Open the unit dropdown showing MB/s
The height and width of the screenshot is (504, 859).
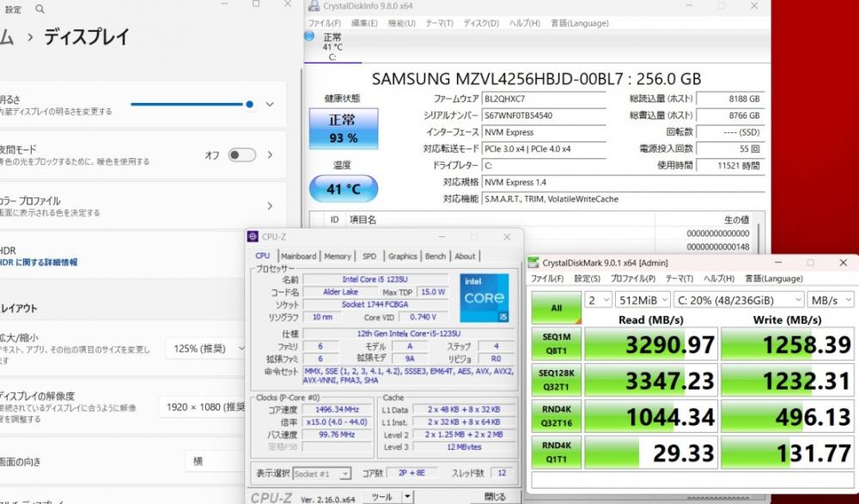[831, 301]
